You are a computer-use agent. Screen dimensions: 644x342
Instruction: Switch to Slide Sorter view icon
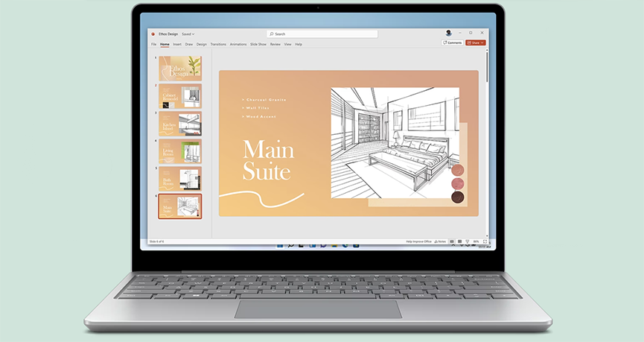point(460,241)
